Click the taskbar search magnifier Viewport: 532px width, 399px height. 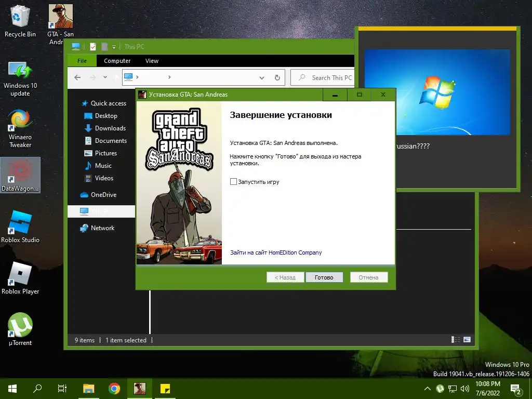tap(37, 389)
